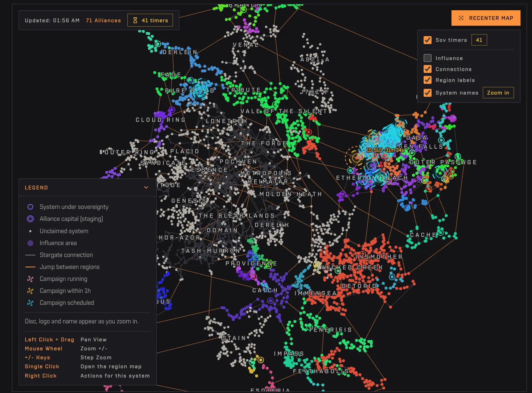Click the Campaign scheduled cyan icon
532x393 pixels.
pyautogui.click(x=30, y=303)
